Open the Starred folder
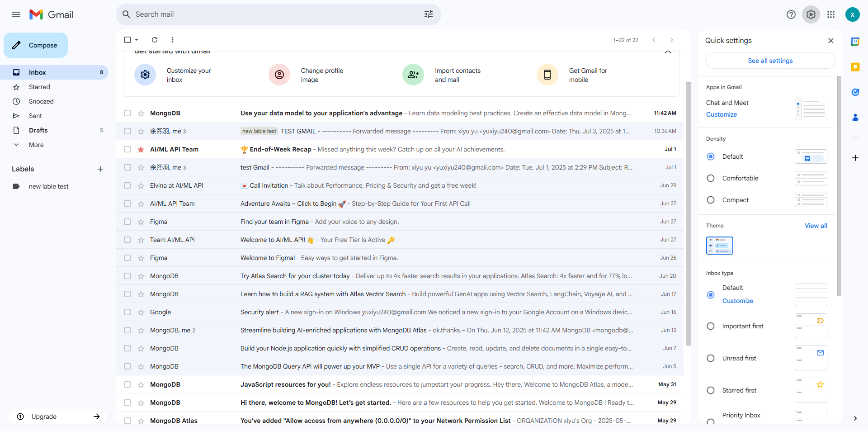 (x=54, y=87)
